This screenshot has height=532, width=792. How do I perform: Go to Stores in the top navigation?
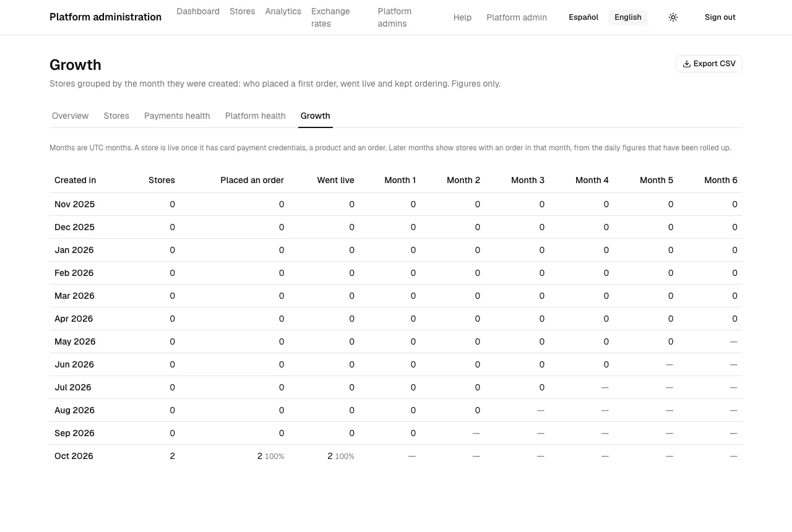pos(243,11)
